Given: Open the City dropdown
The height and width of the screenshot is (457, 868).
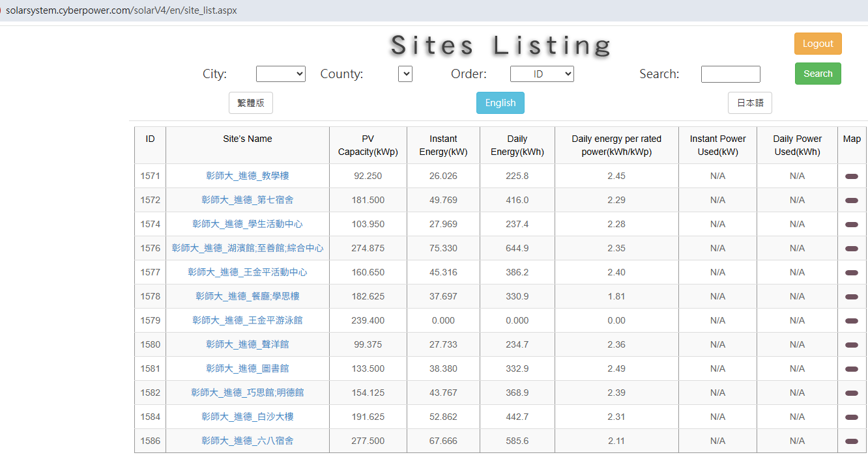Looking at the screenshot, I should pos(280,74).
